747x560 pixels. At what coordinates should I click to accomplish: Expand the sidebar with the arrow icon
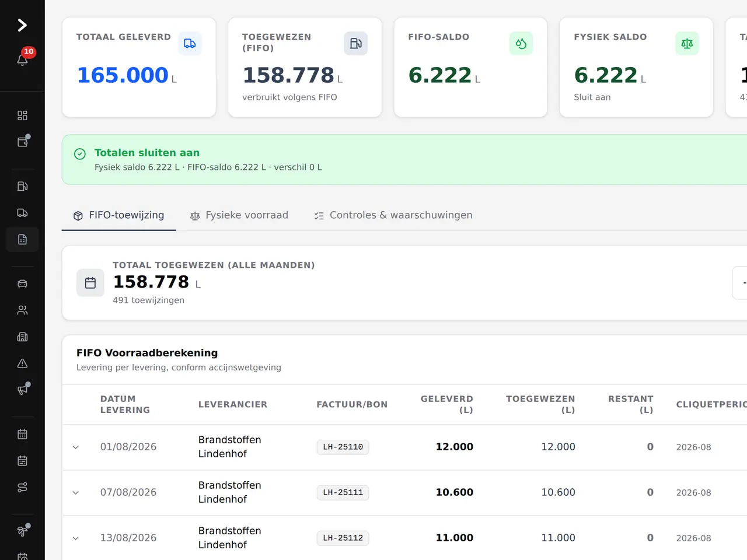coord(22,25)
